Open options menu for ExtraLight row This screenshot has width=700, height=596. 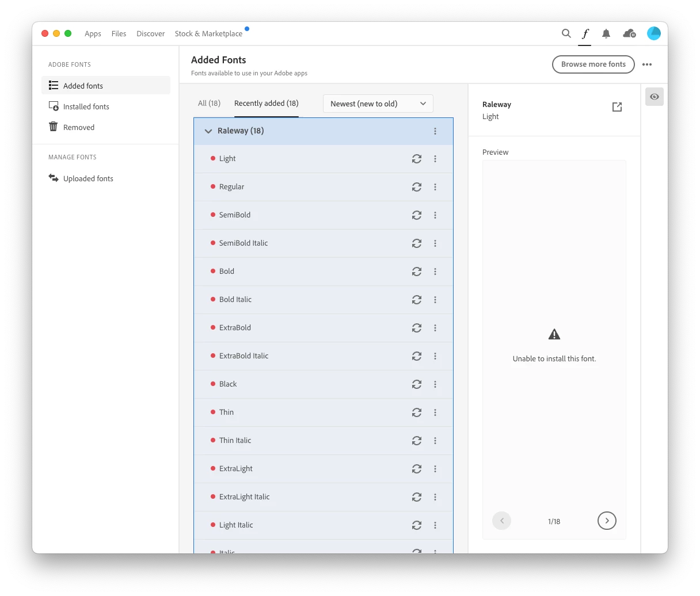pos(435,469)
